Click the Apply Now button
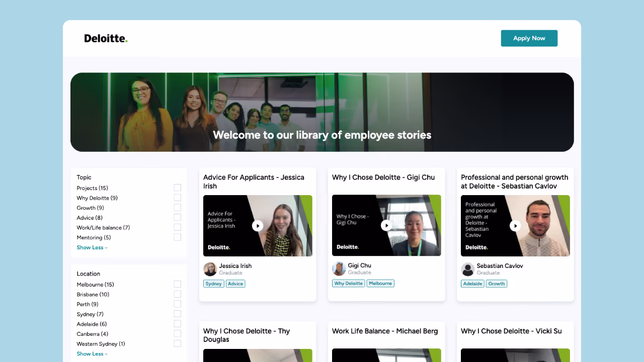Viewport: 644px width, 362px height. [529, 38]
